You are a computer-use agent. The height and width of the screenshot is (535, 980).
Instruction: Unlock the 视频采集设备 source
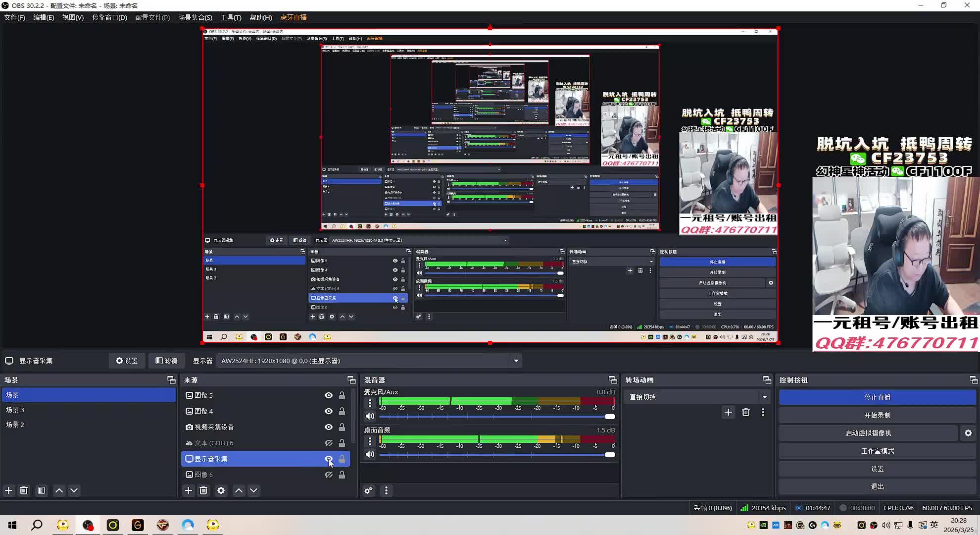342,427
